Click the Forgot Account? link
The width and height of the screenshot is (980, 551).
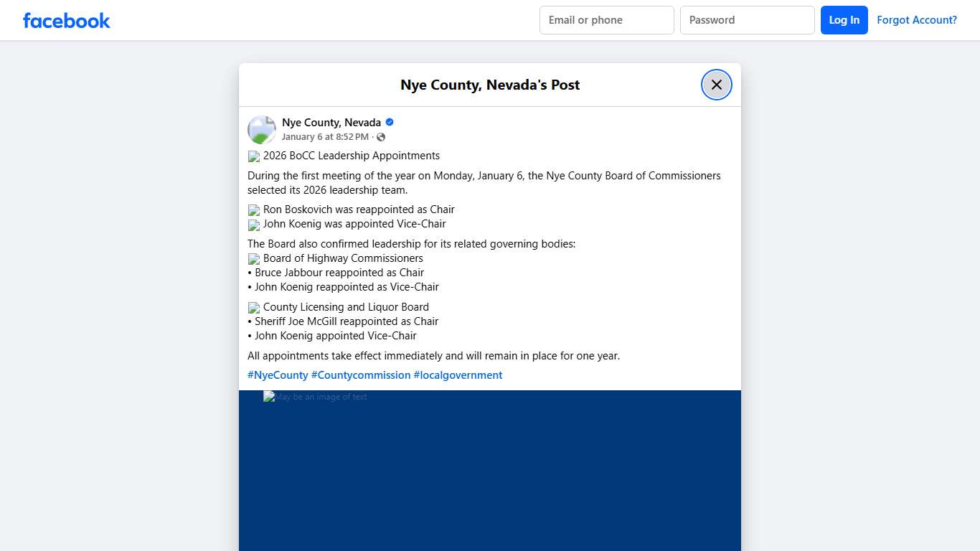(x=917, y=20)
